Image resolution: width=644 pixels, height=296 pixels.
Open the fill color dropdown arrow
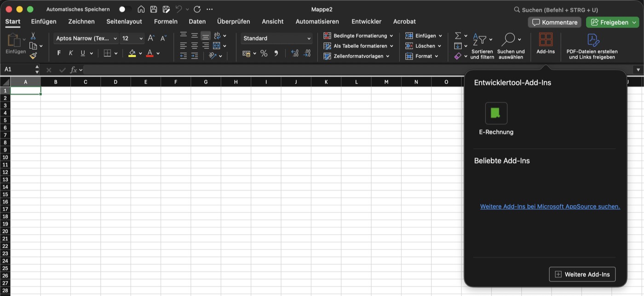[140, 53]
